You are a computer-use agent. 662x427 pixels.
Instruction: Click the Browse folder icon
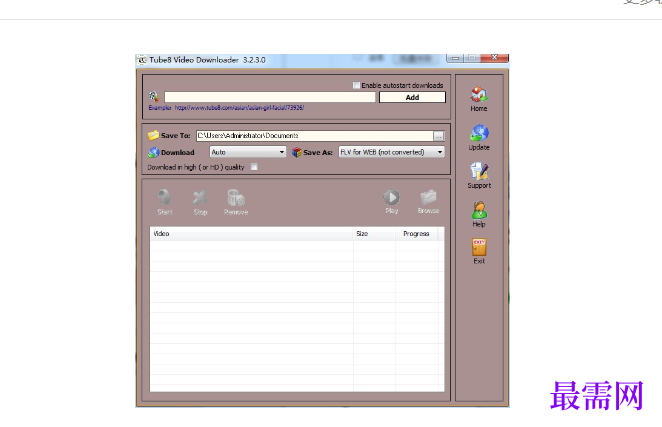pos(428,197)
